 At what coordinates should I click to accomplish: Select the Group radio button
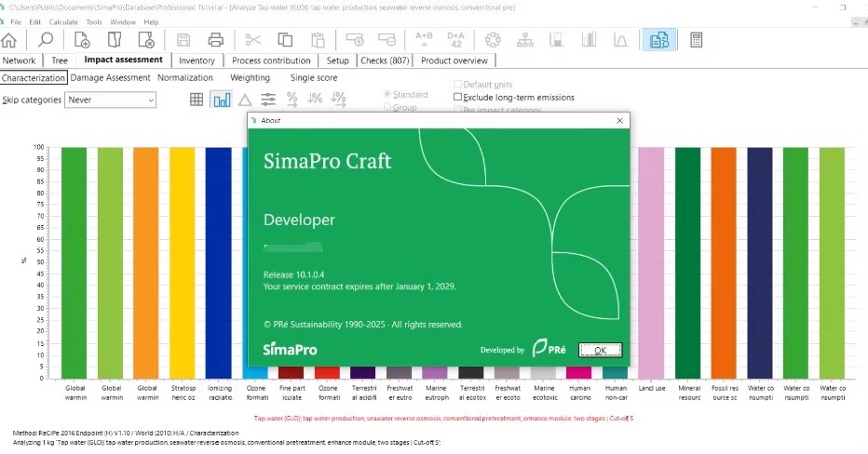[x=387, y=107]
